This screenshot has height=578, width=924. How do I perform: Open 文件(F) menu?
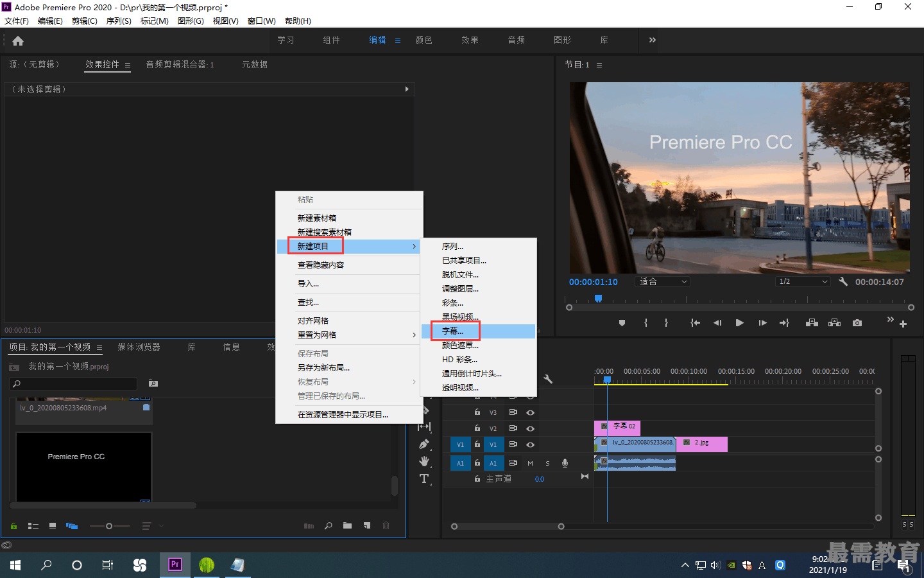click(17, 21)
